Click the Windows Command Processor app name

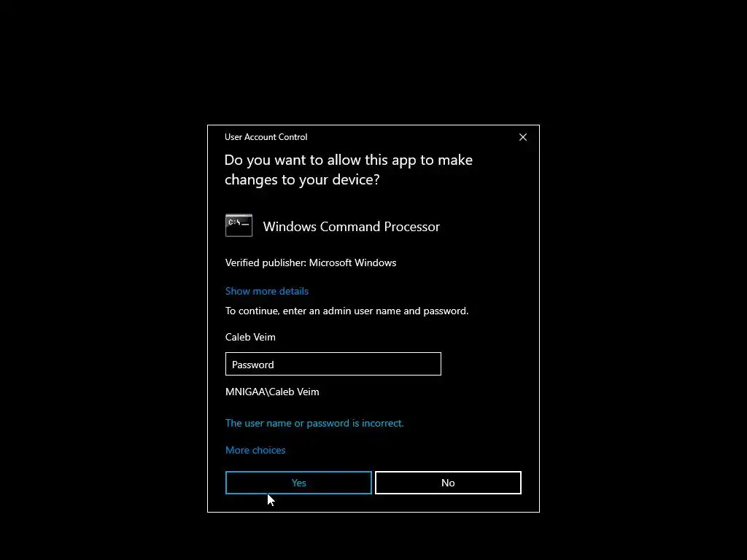point(351,227)
